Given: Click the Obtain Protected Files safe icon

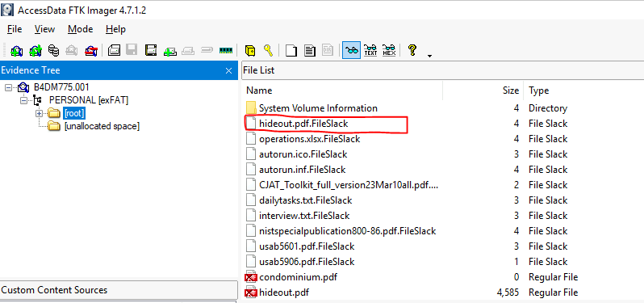Looking at the screenshot, I should 250,51.
